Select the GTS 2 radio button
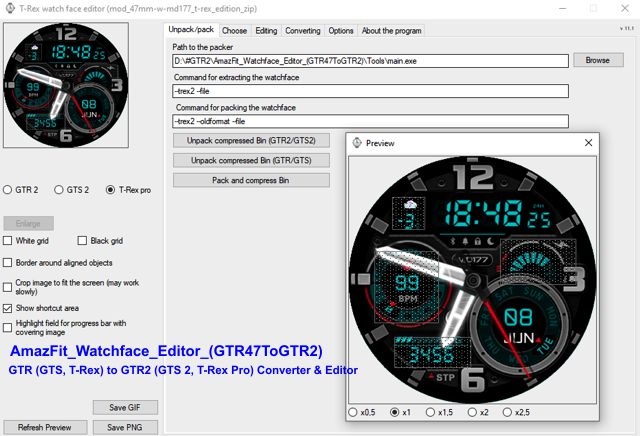The image size is (640, 436). click(59, 190)
